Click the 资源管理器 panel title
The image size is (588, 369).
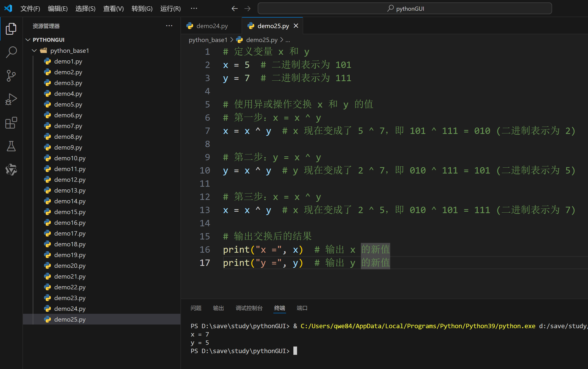click(46, 26)
